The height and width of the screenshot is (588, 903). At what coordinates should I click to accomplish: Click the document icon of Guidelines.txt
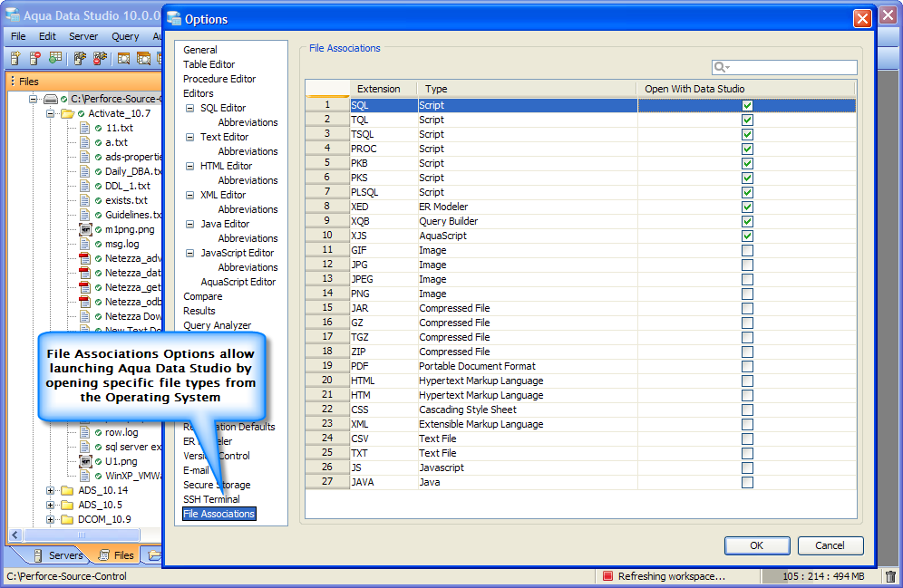coord(84,216)
